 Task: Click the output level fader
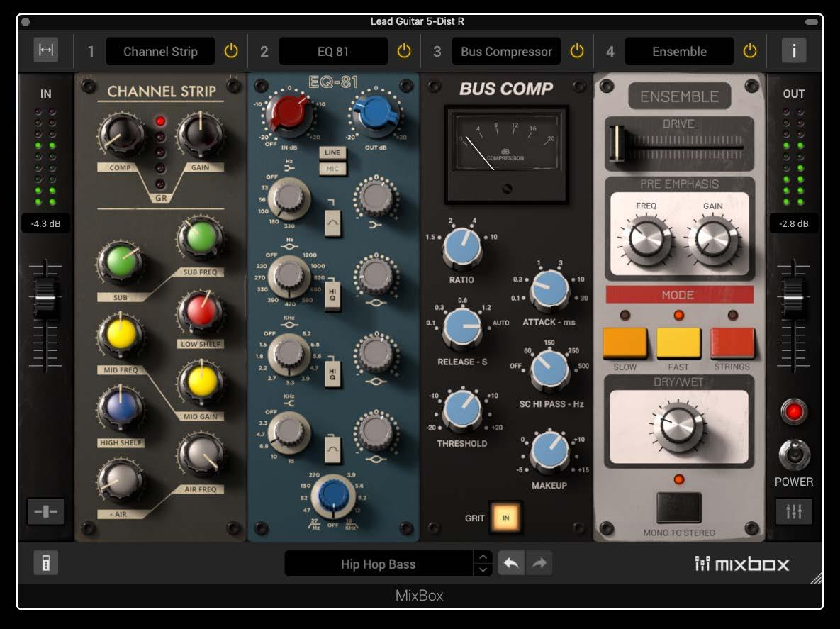(793, 297)
